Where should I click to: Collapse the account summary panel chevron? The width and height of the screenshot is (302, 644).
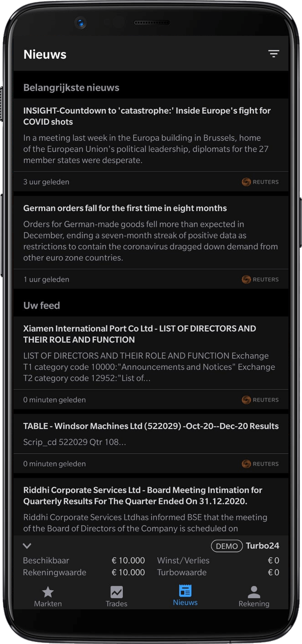pos(27,546)
